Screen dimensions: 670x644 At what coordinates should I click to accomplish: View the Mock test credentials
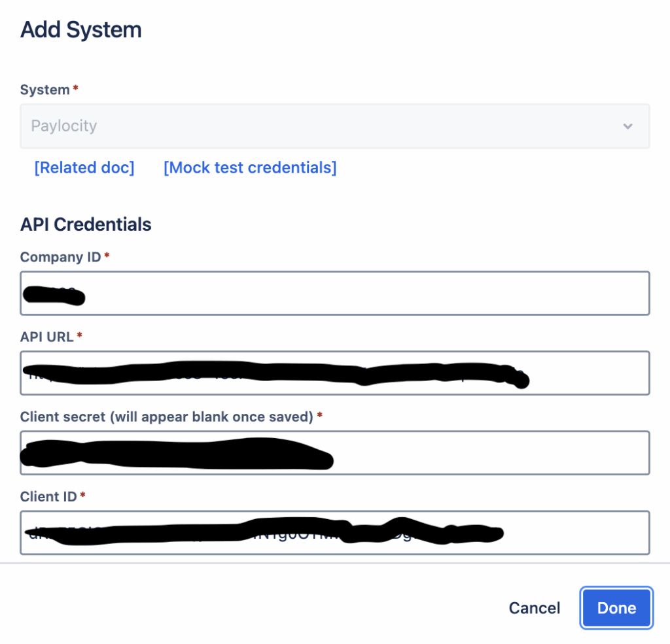pos(249,167)
